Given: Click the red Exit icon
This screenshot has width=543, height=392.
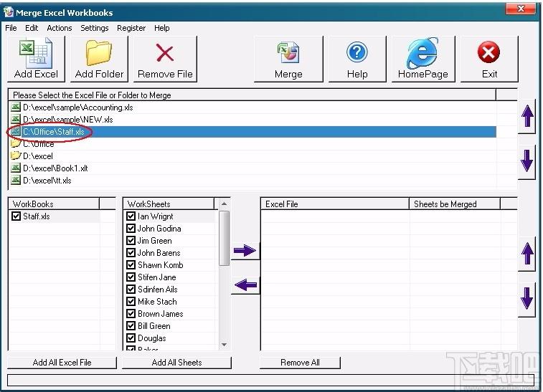Looking at the screenshot, I should pos(488,52).
